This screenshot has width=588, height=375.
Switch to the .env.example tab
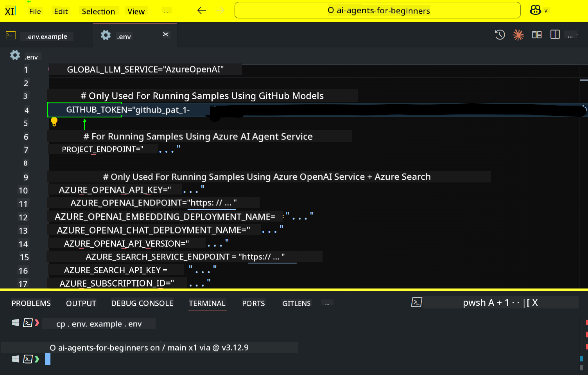click(47, 36)
